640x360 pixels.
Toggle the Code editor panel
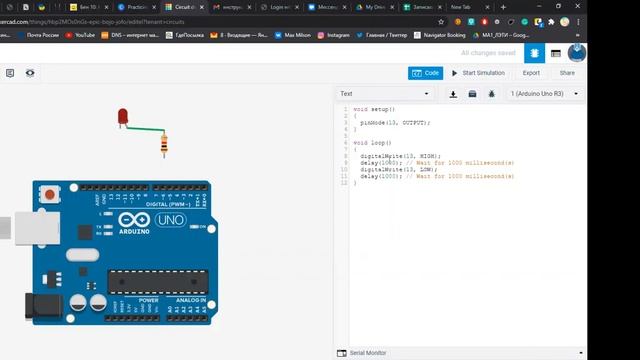425,73
